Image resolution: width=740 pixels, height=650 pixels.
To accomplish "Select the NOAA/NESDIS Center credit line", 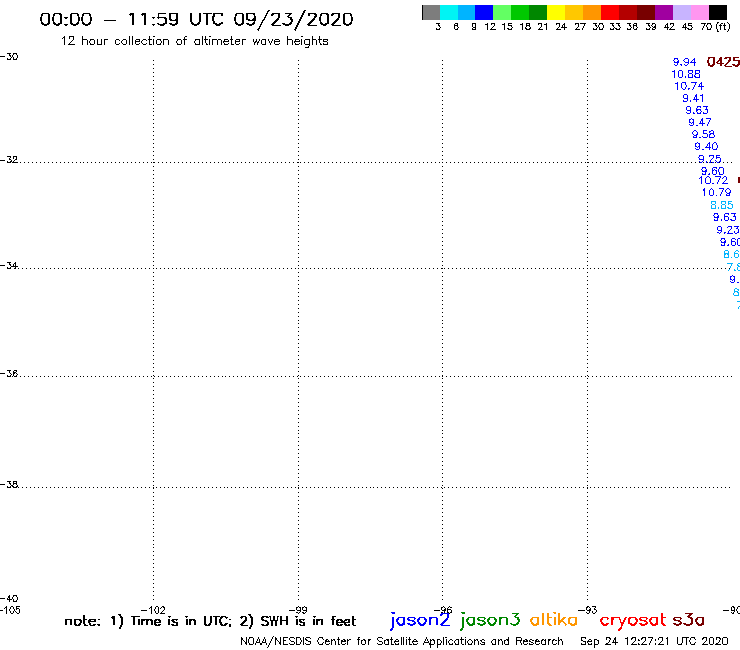I will (x=402, y=641).
